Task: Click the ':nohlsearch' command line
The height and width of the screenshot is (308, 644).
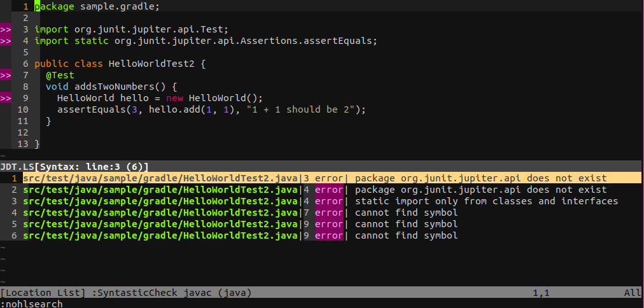Action: [32, 304]
